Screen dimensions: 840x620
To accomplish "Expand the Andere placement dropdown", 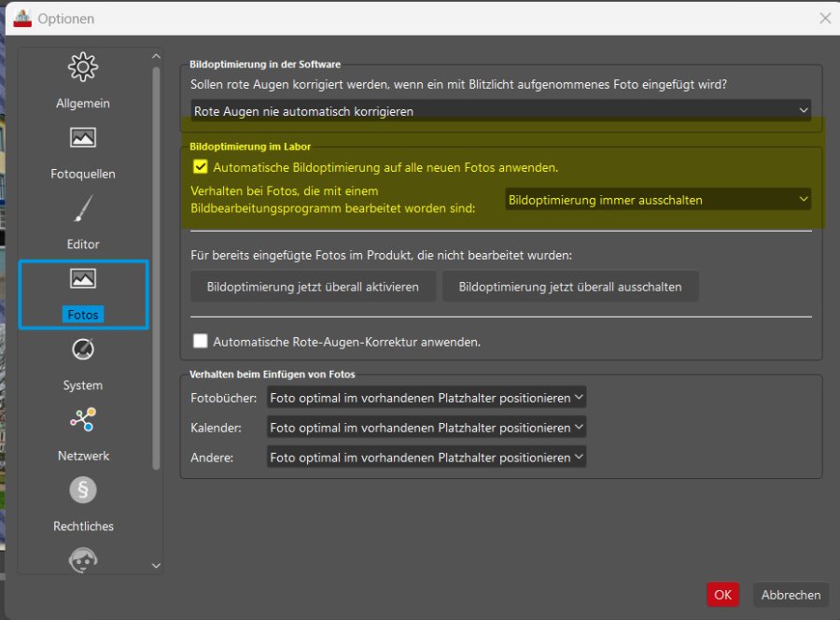I will (427, 458).
